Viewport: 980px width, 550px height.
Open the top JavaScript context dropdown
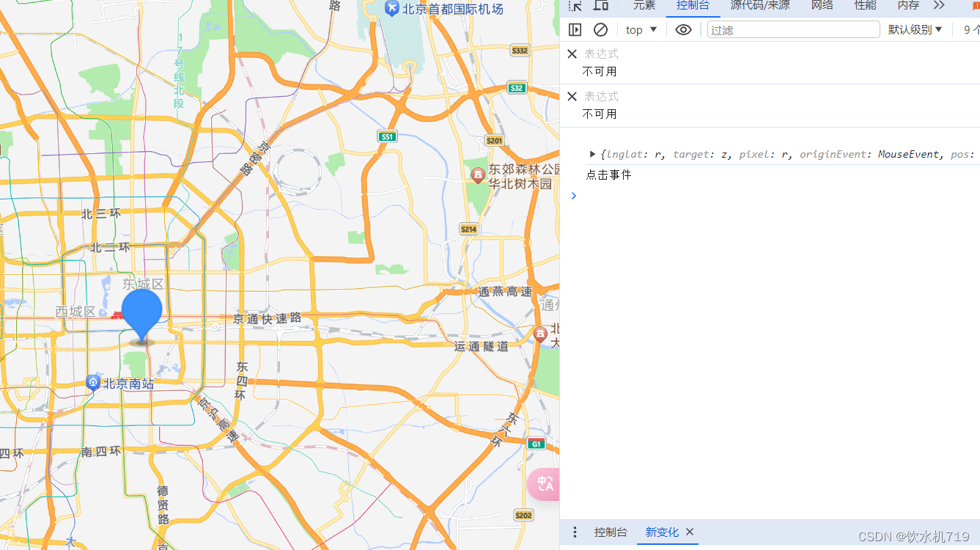[642, 29]
